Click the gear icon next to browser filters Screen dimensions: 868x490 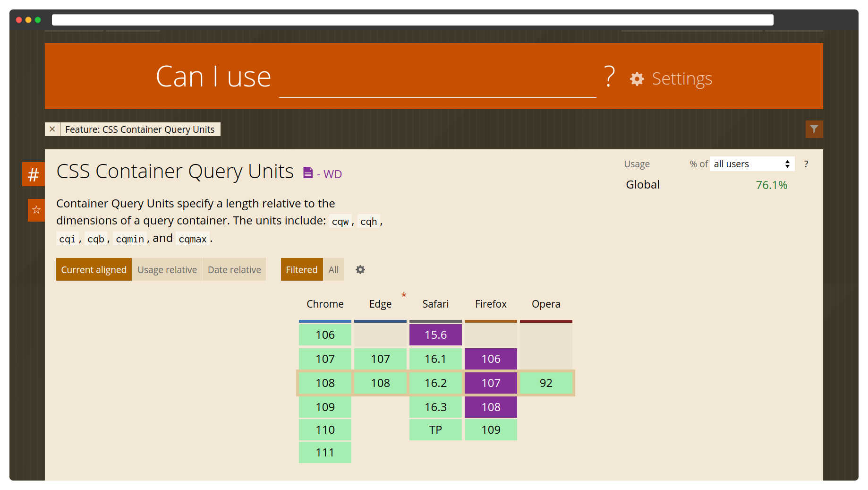click(360, 269)
